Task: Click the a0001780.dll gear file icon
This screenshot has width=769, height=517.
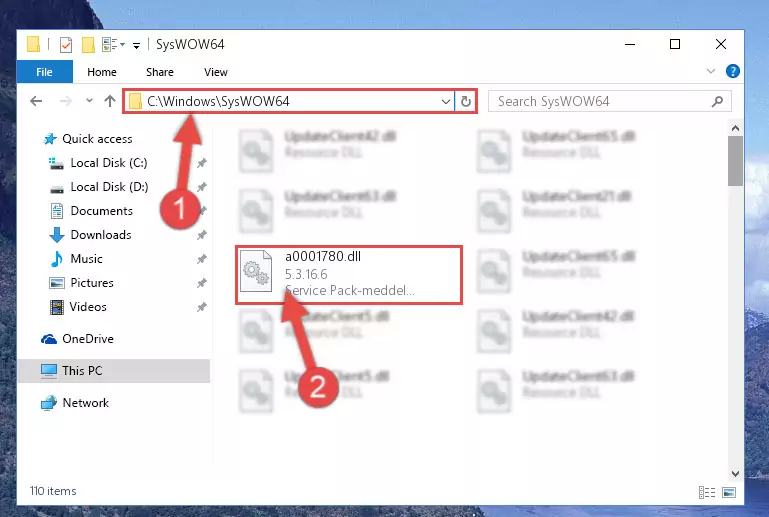Action: point(256,271)
